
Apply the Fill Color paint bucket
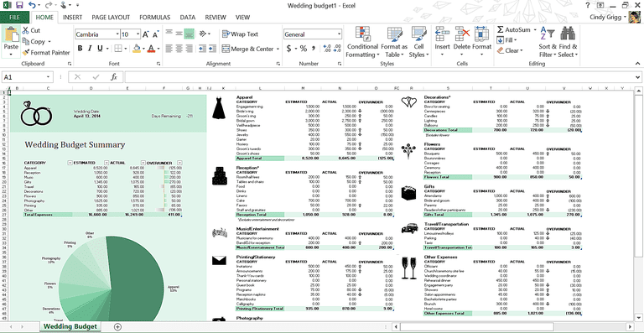[x=137, y=49]
